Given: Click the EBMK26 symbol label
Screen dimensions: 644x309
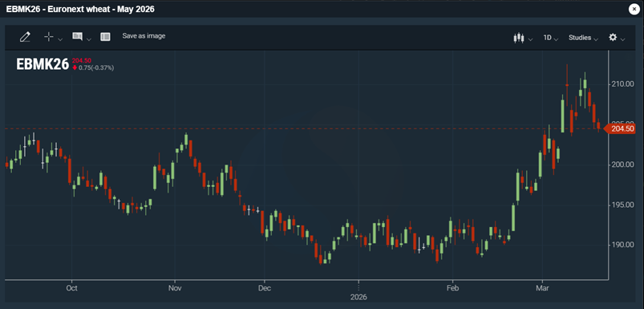Looking at the screenshot, I should click(x=43, y=64).
